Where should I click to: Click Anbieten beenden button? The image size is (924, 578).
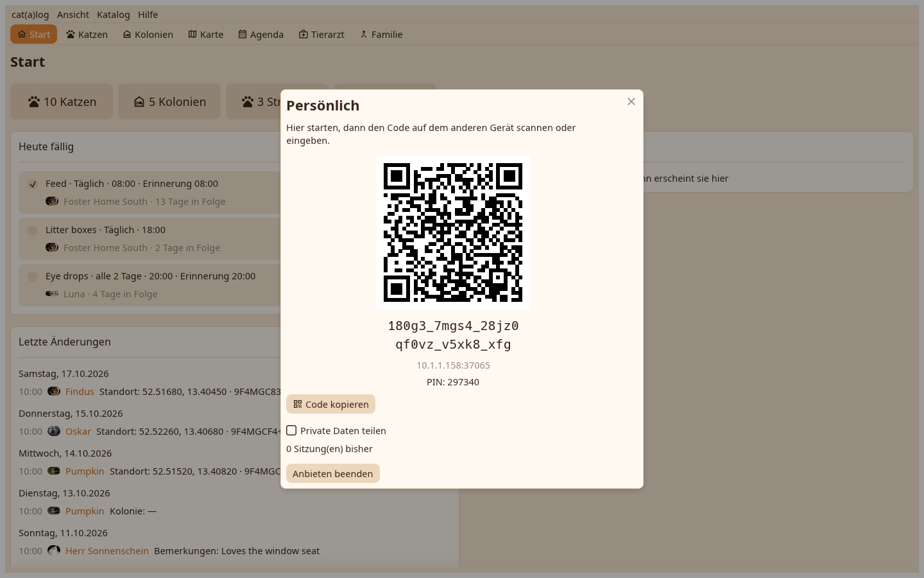[332, 473]
